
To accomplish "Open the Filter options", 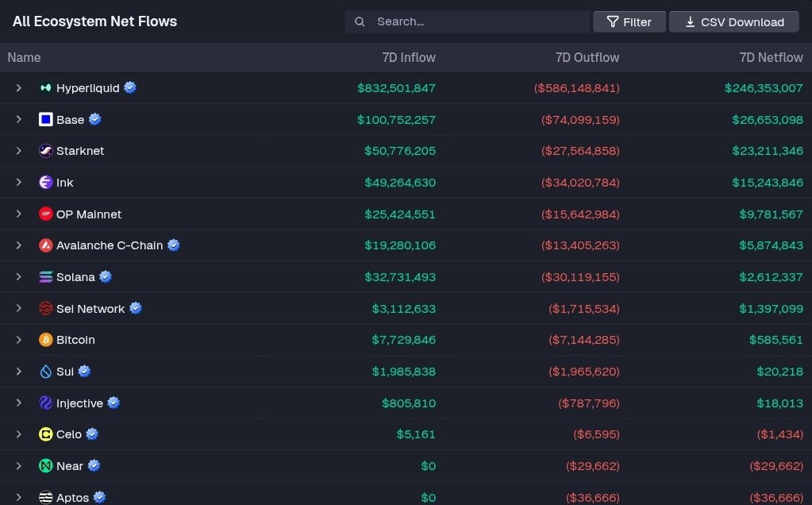I will (629, 21).
